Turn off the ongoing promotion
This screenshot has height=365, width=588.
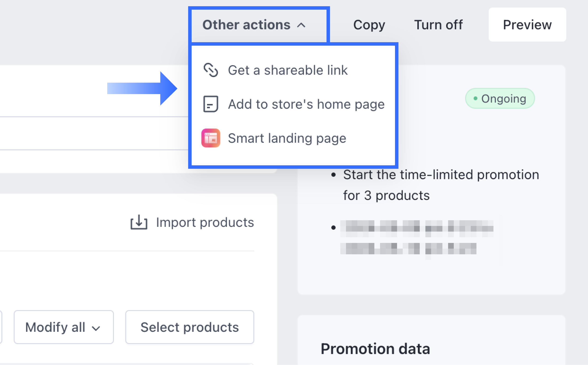pyautogui.click(x=438, y=25)
